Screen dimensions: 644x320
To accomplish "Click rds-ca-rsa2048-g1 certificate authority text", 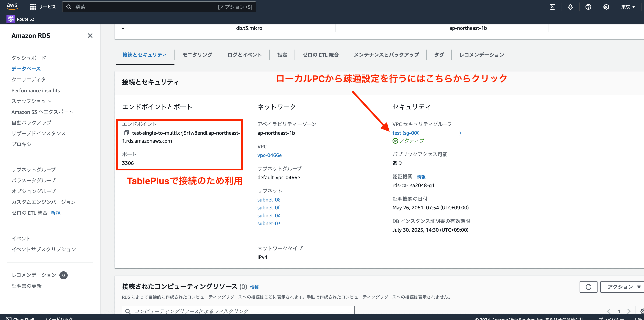I will [x=414, y=185].
